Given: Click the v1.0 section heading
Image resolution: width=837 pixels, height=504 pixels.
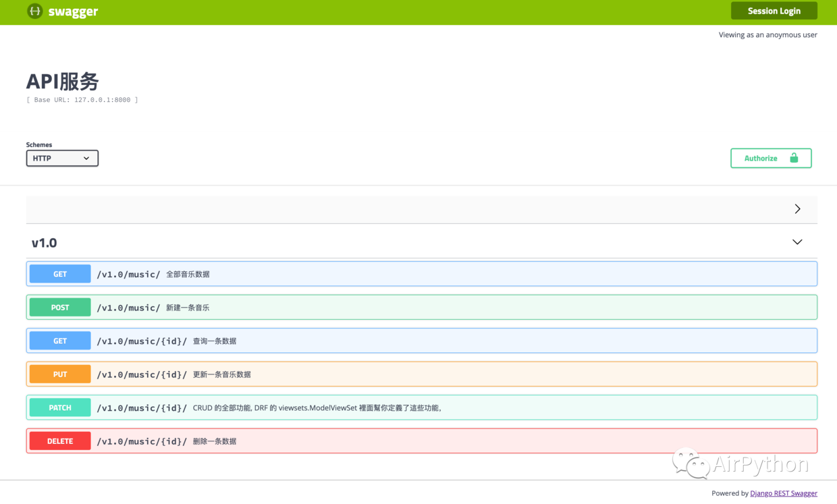Looking at the screenshot, I should pyautogui.click(x=44, y=242).
